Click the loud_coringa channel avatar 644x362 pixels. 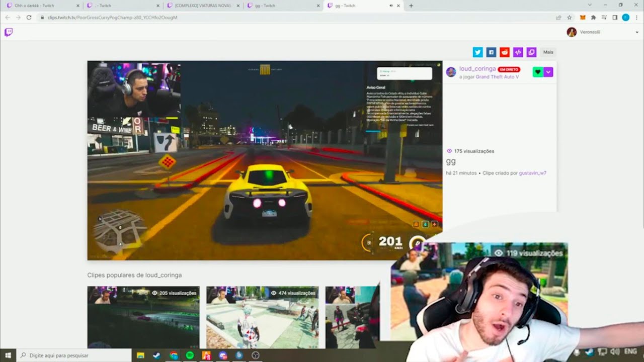[x=451, y=72]
